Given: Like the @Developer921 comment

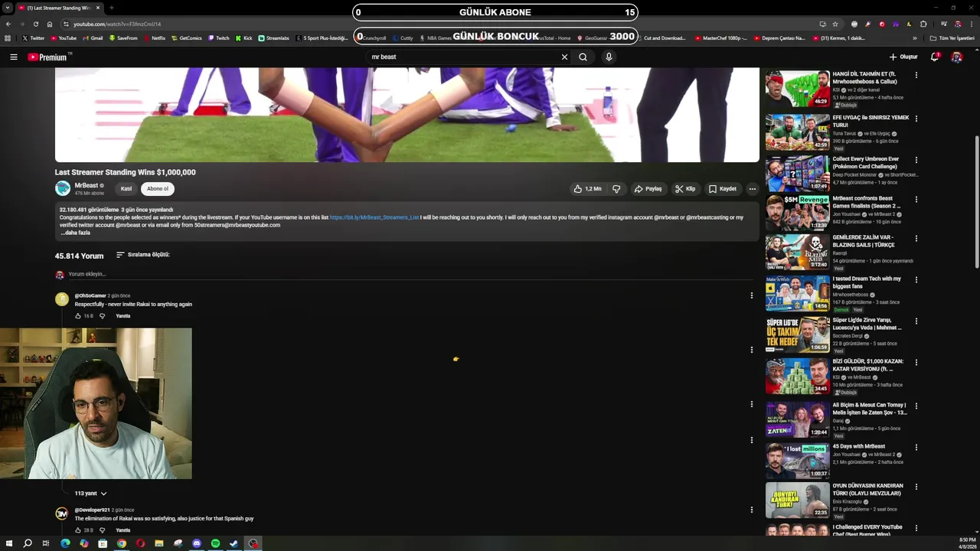Looking at the screenshot, I should point(78,530).
